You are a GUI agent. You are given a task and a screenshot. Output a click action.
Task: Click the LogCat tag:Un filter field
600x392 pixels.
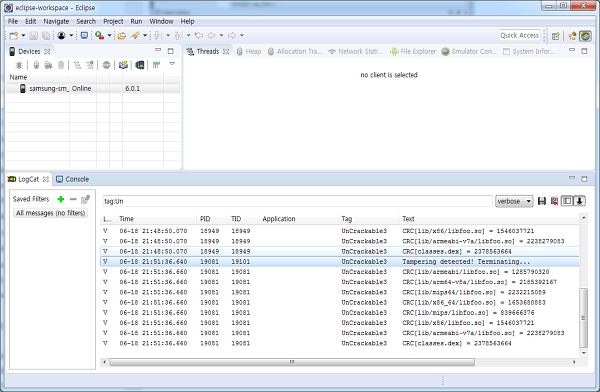tap(297, 201)
